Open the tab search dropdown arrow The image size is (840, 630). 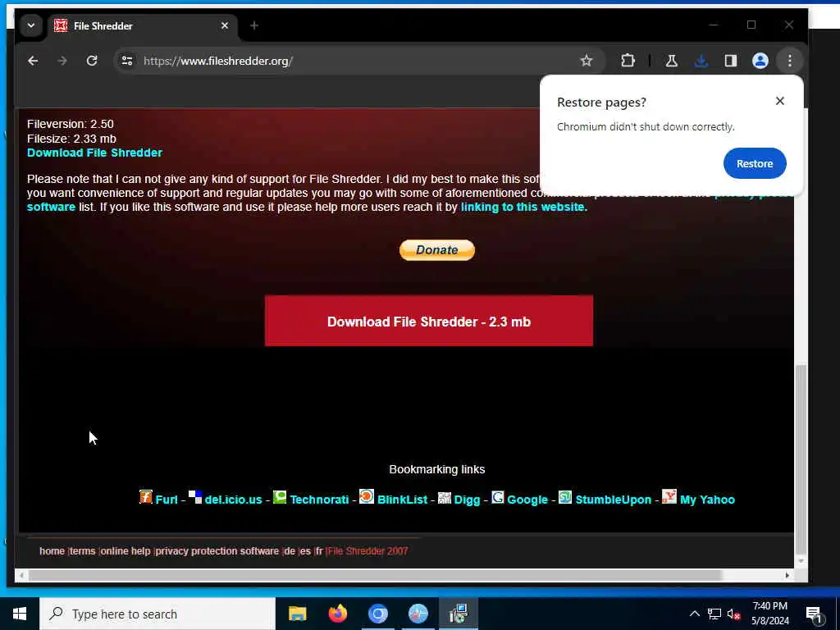pyautogui.click(x=31, y=25)
